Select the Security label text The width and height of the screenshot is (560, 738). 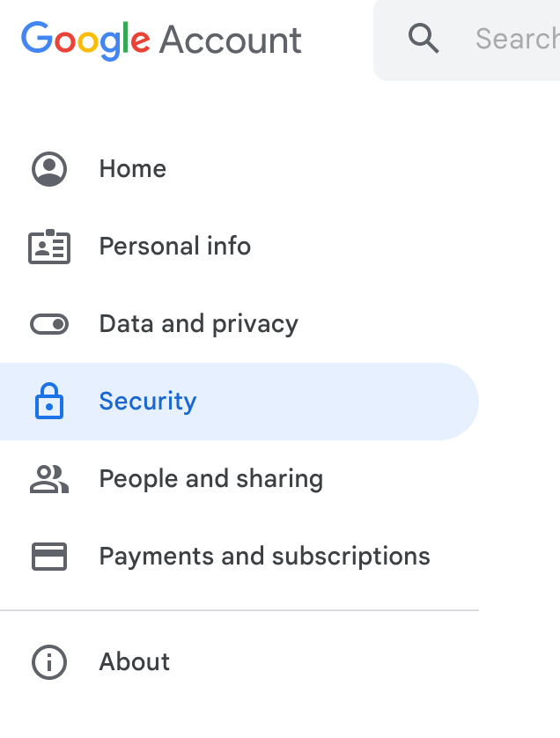pyautogui.click(x=147, y=402)
